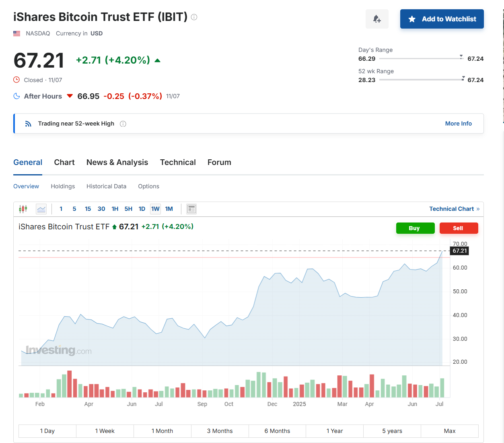Viewport: 504px width, 443px height.
Task: Click the 67.21 price label on chart axis
Action: click(x=459, y=251)
